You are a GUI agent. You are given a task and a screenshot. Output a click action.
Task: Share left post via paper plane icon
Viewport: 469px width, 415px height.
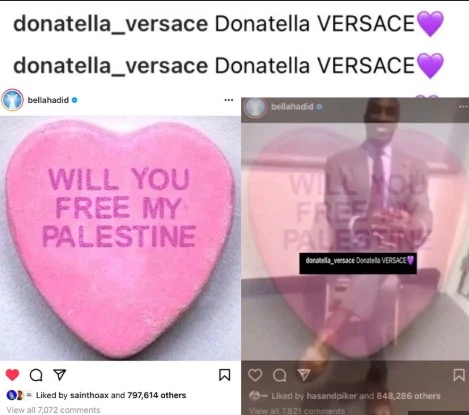coord(60,375)
